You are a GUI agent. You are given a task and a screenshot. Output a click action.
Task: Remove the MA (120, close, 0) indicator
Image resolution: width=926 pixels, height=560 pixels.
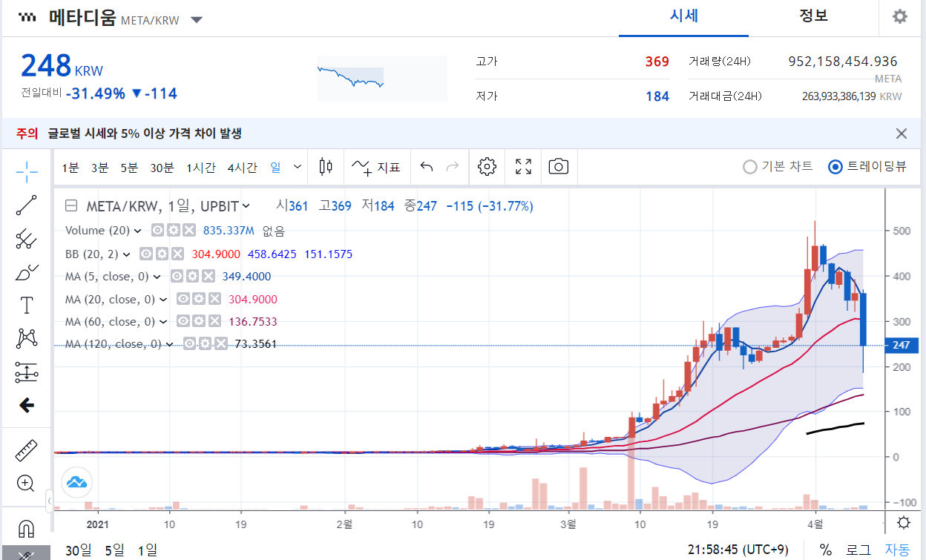click(x=220, y=343)
